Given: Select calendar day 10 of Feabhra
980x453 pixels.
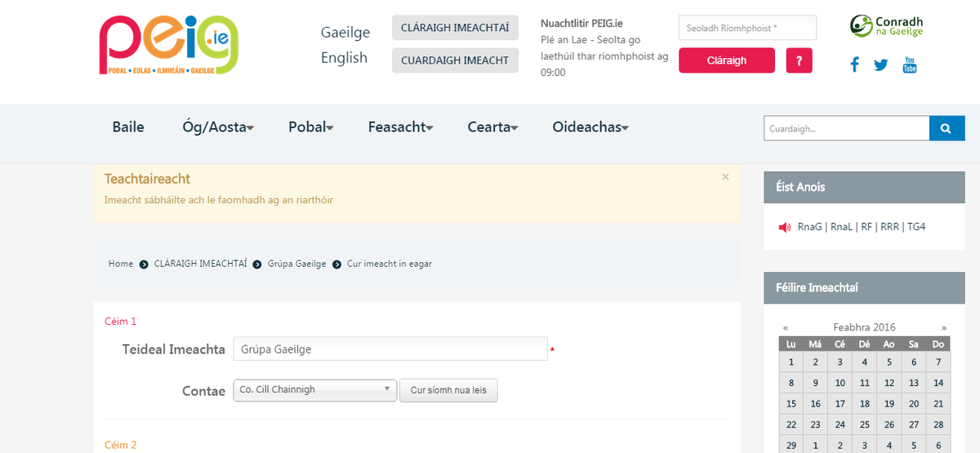Looking at the screenshot, I should pyautogui.click(x=840, y=383).
